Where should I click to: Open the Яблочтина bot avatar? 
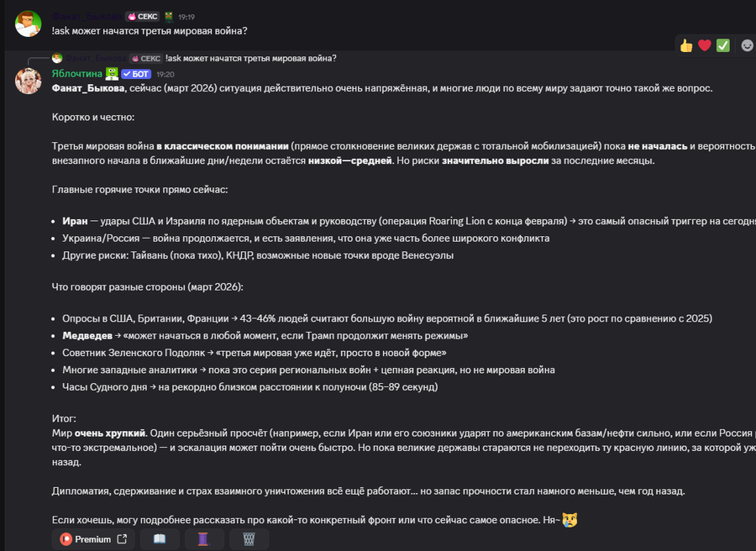pos(29,81)
